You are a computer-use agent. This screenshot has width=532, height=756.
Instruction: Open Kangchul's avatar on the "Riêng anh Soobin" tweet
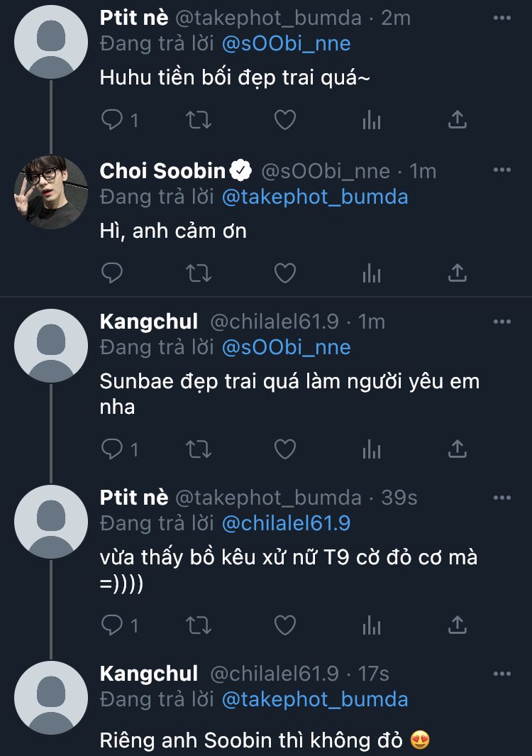[x=51, y=699]
